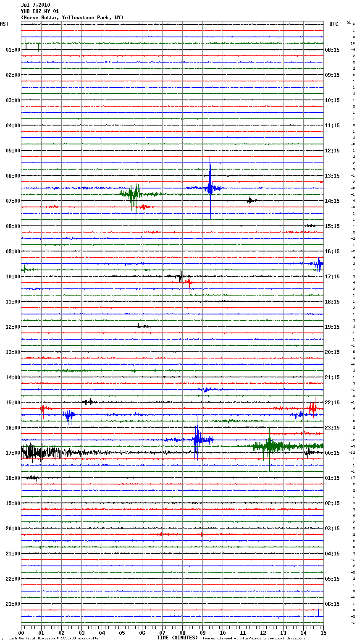Image resolution: width=357 pixels, height=644 pixels.
Task: Select the 18:00 MST time label
Action: [x=13, y=478]
